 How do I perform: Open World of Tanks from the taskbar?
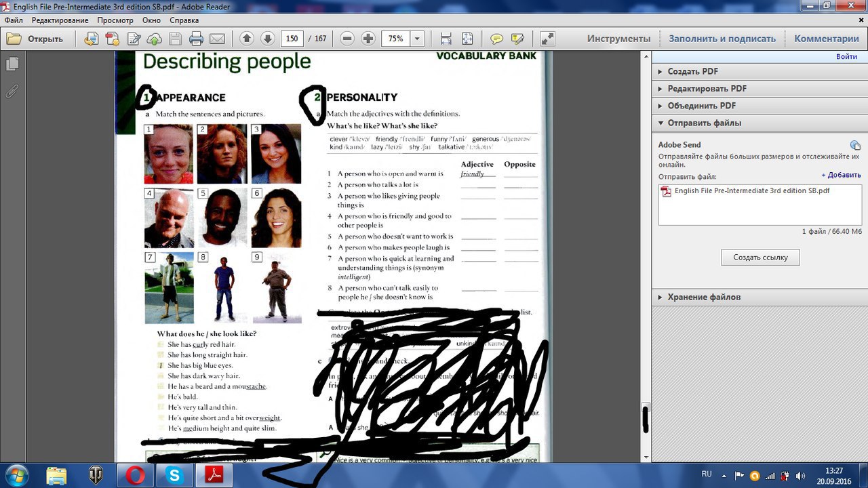coord(96,475)
